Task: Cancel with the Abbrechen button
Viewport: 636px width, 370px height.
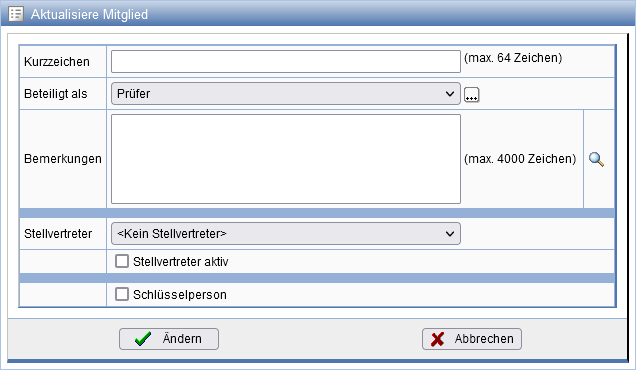Action: click(472, 339)
